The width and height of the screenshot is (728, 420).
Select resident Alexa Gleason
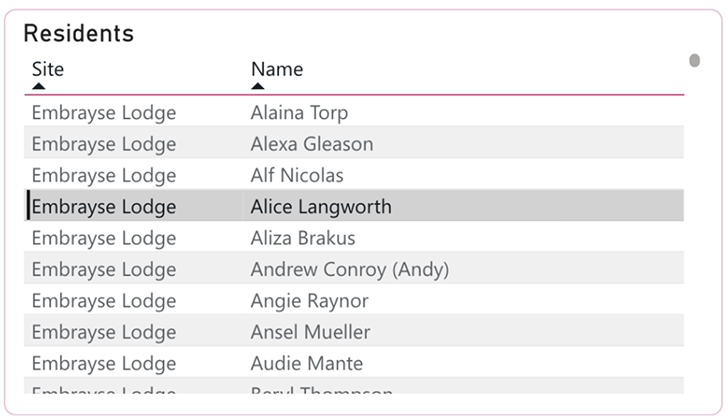[311, 144]
